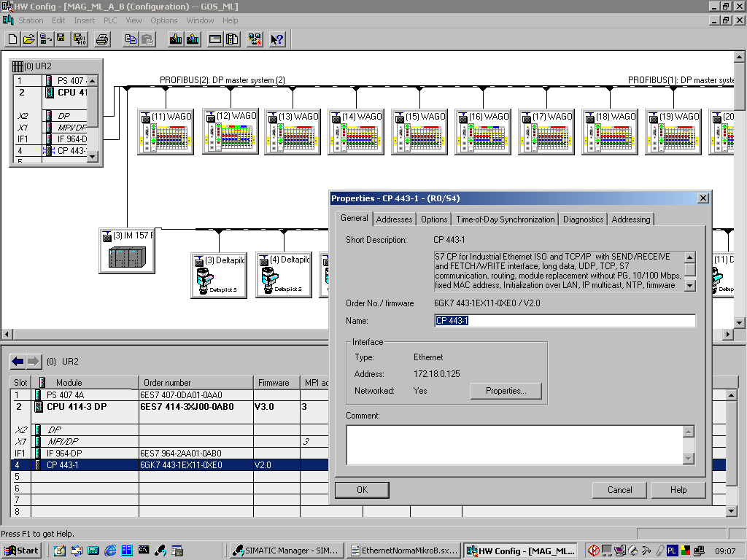Switch to the Addressing tab
The height and width of the screenshot is (560, 747).
(631, 219)
